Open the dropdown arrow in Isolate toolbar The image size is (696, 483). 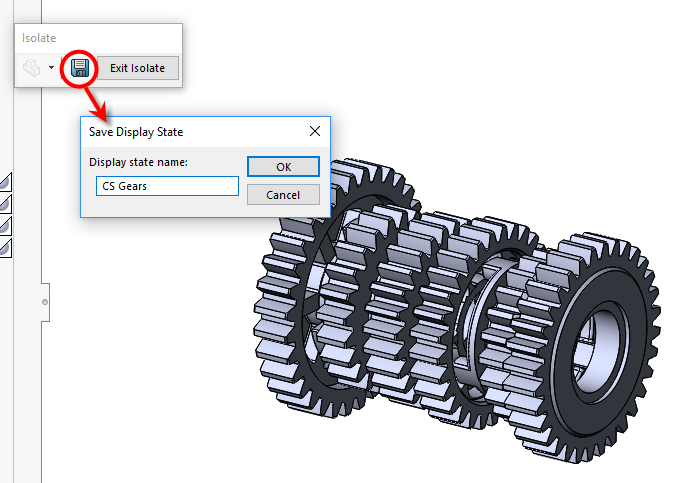coord(51,67)
